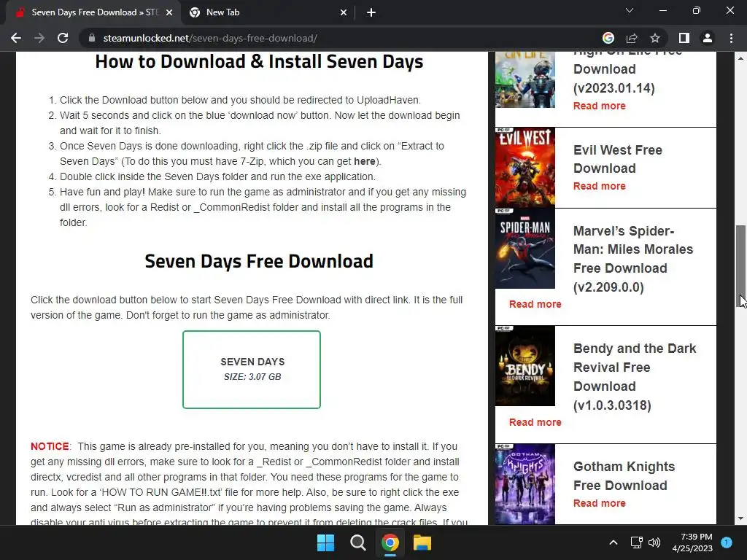
Task: Open a new tab with plus button
Action: 371,13
